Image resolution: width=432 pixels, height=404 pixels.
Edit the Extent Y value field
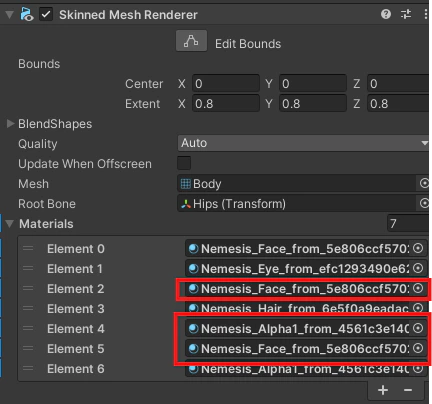[313, 103]
